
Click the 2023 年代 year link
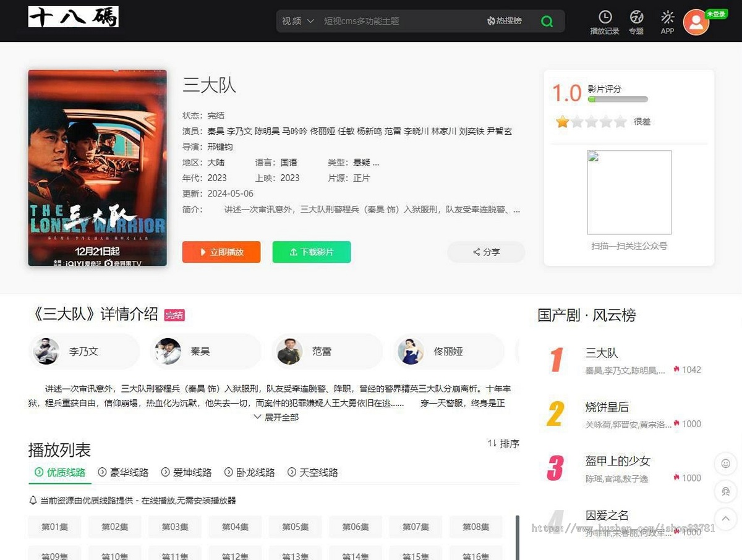[x=217, y=178]
